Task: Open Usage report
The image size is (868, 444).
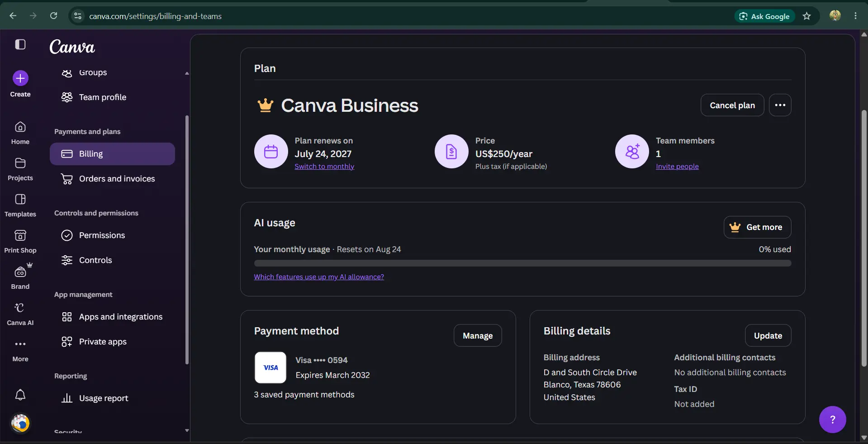Action: coord(112,398)
